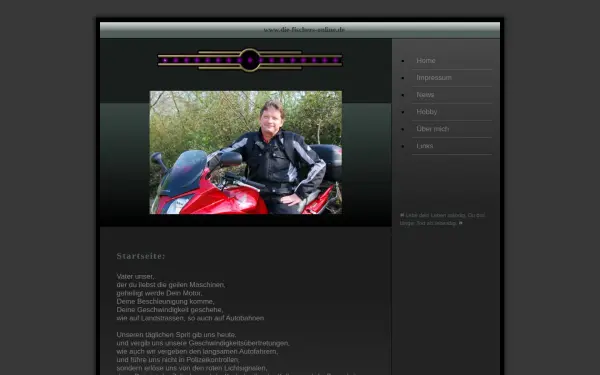The image size is (600, 375).
Task: Click the line about Geschwindigkeitsübertretungen
Action: [x=203, y=343]
